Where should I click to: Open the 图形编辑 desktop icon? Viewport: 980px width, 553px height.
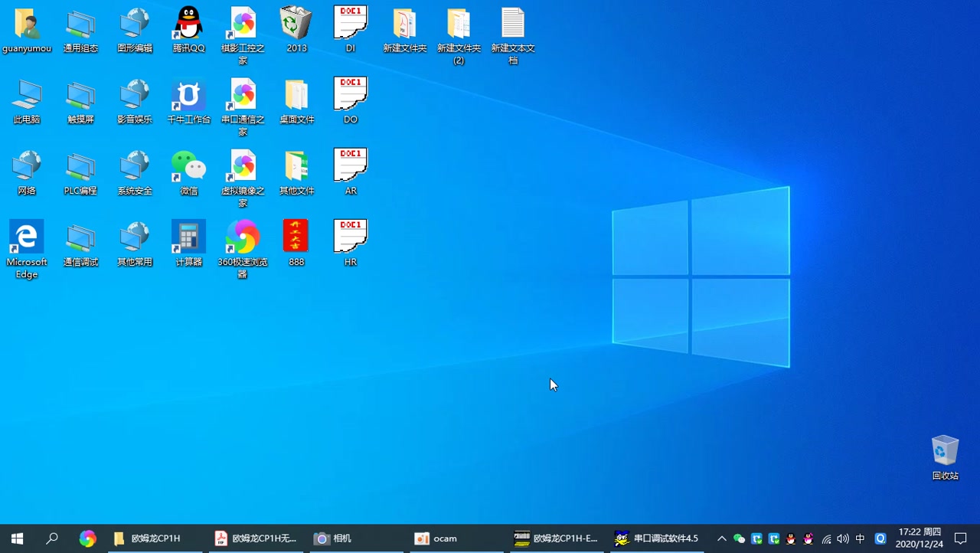pyautogui.click(x=135, y=31)
